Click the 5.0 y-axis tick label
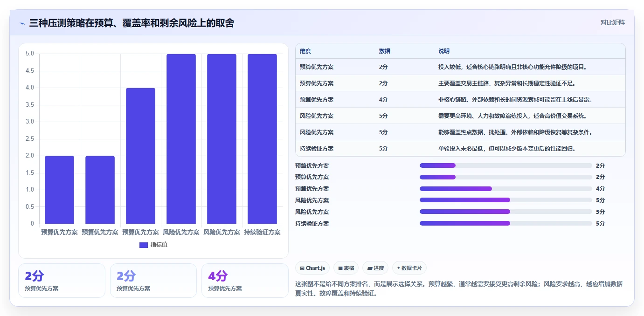Viewport: 644px width, 316px height. click(x=29, y=54)
